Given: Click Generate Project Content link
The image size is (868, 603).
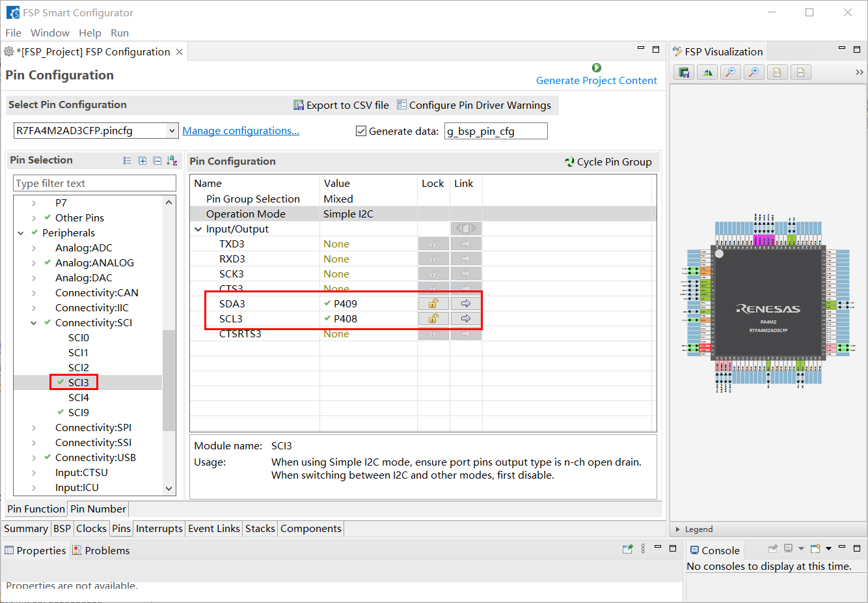Looking at the screenshot, I should (597, 81).
